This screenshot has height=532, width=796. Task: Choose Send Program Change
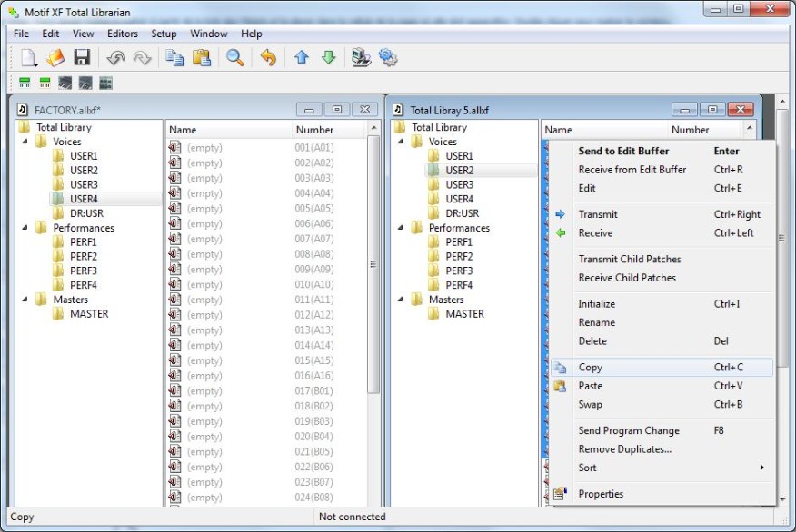pyautogui.click(x=662, y=430)
